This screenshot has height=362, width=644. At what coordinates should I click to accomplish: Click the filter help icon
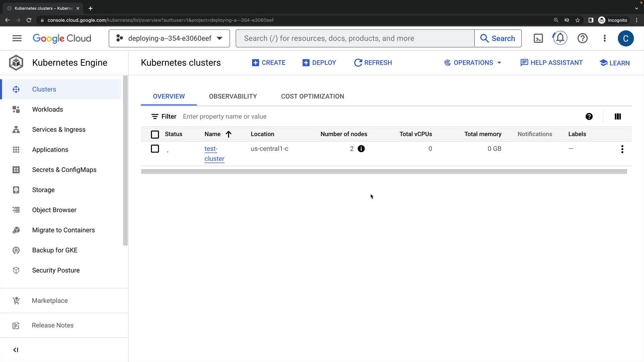(589, 116)
